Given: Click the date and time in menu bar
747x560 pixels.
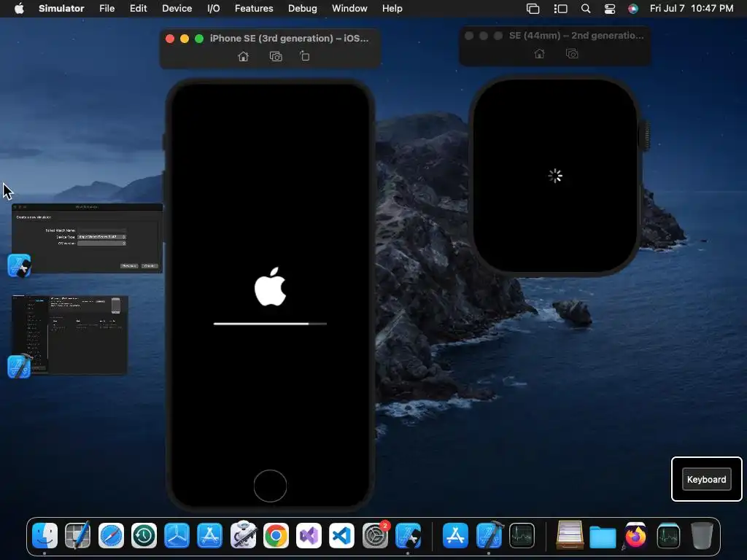Looking at the screenshot, I should click(x=692, y=9).
